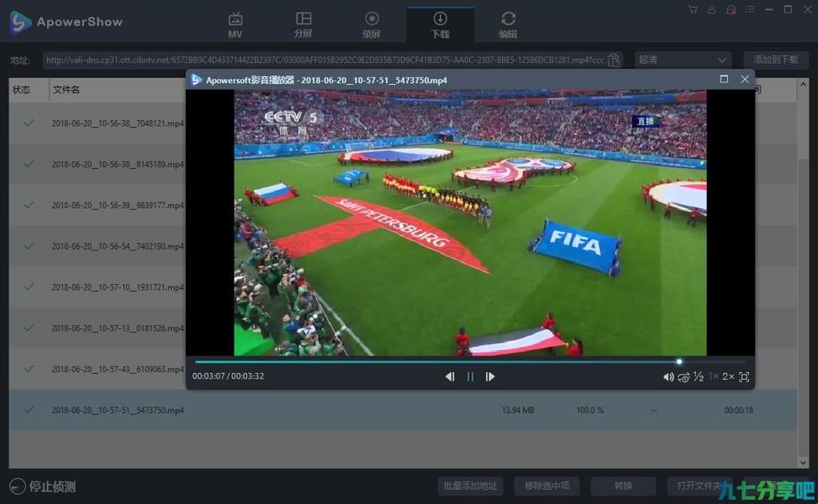Select file 2018-06-20__10-57-51__5473750.mp4 row
Viewport: 818px width, 504px height.
tap(403, 410)
